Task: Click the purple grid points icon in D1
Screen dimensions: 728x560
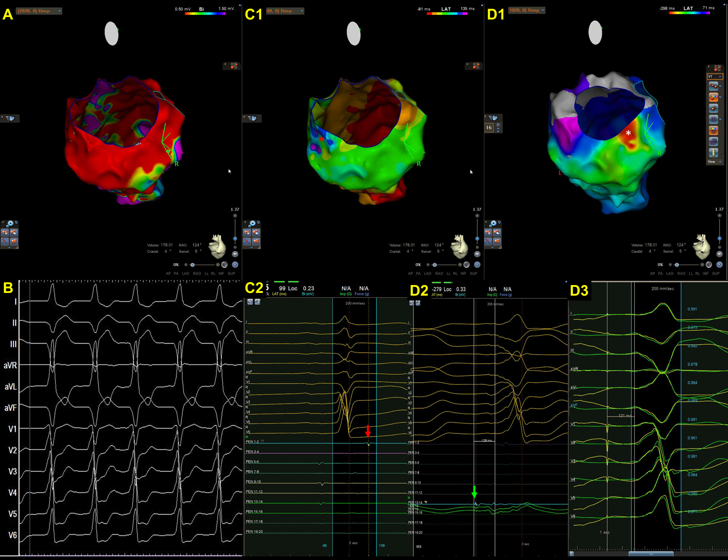Action: point(714,119)
